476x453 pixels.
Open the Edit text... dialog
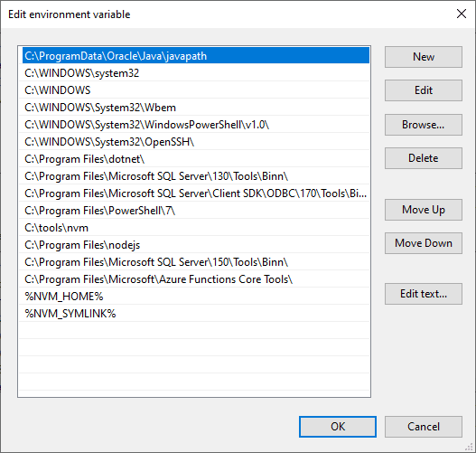click(x=424, y=294)
